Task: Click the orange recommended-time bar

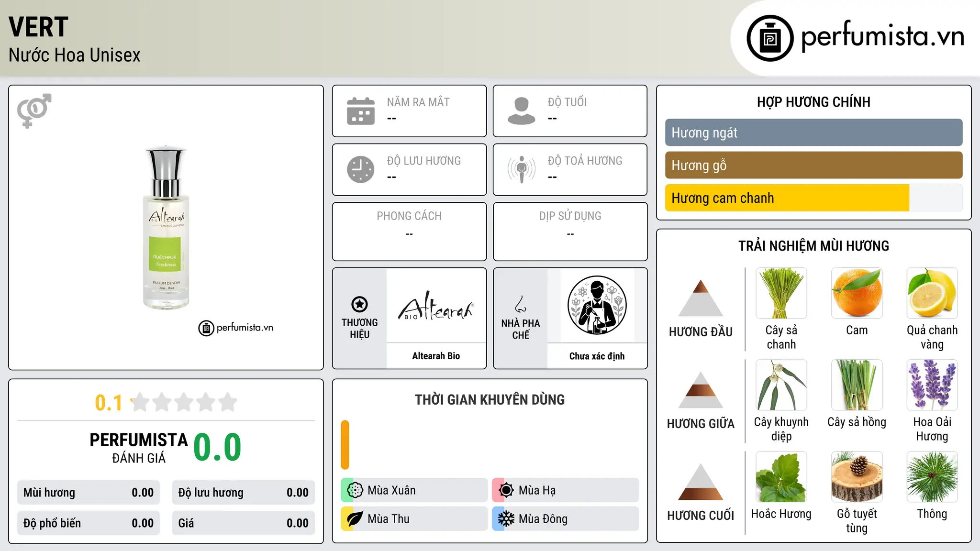Action: coord(345,445)
